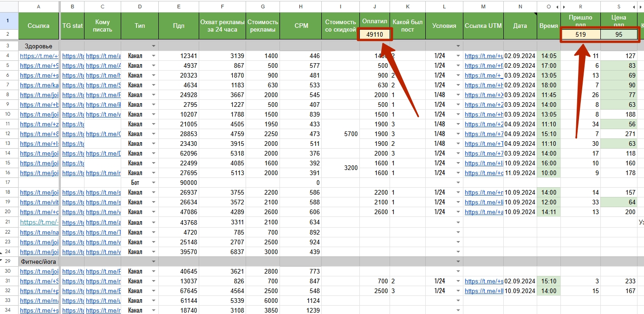
Task: Open the https://t.me/na link in row 22
Action: click(x=39, y=232)
